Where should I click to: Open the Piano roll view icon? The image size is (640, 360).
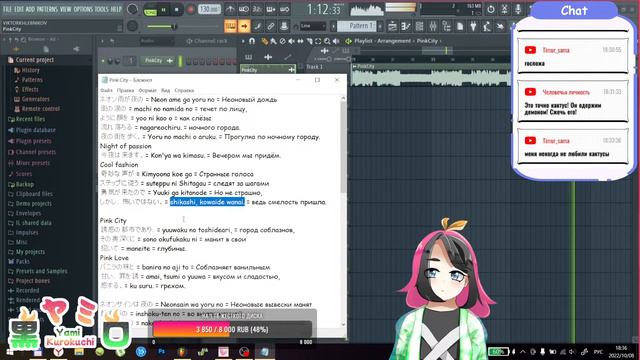pyautogui.click(x=406, y=26)
